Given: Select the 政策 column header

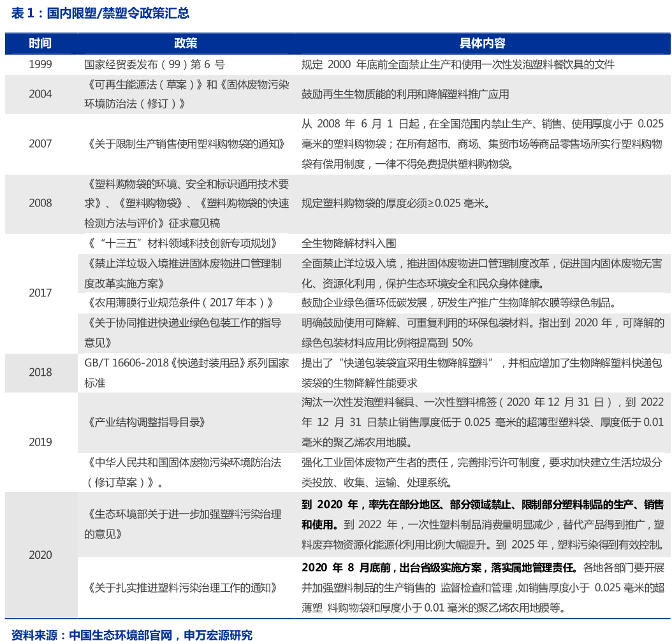Looking at the screenshot, I should tap(186, 44).
